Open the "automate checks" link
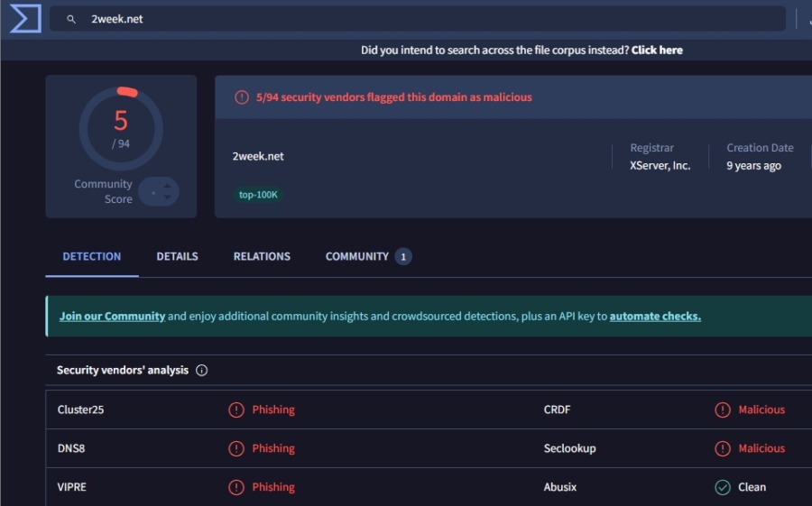Image resolution: width=812 pixels, height=506 pixels. click(655, 317)
